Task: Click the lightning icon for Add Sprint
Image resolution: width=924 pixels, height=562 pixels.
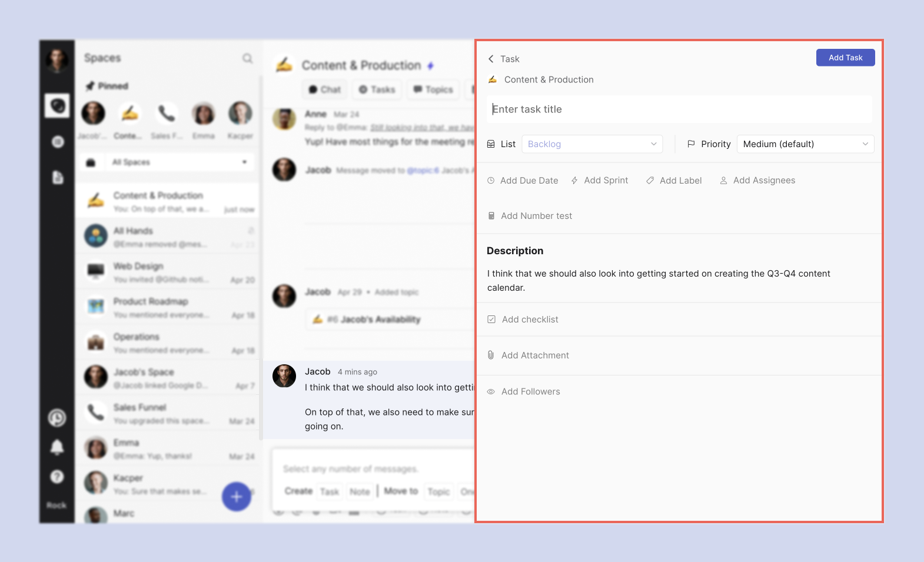Action: click(x=574, y=181)
